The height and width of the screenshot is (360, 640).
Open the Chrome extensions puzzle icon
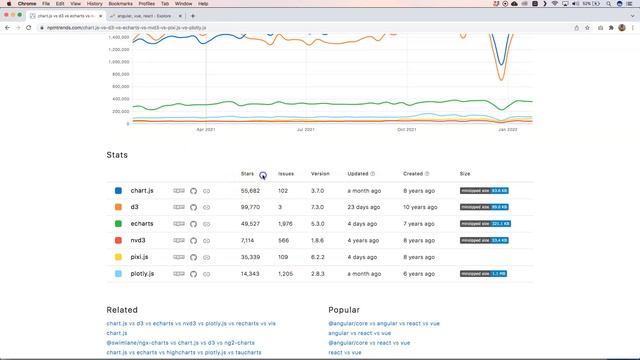(x=611, y=28)
